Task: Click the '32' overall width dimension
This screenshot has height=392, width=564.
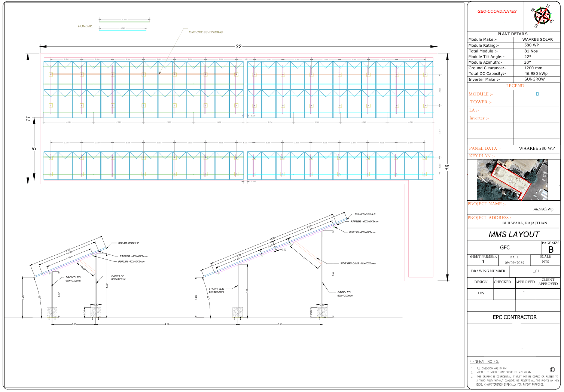Action: [x=238, y=46]
